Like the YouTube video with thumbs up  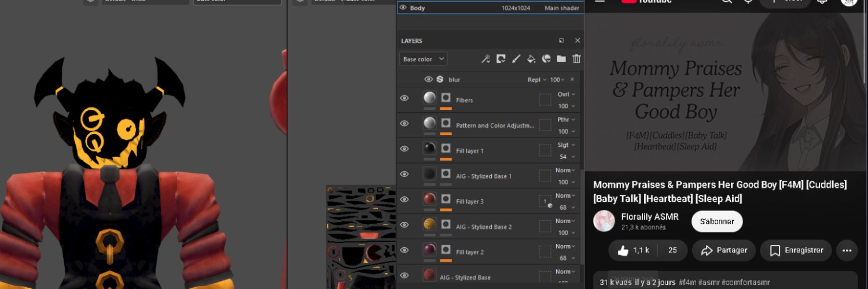[x=633, y=250]
